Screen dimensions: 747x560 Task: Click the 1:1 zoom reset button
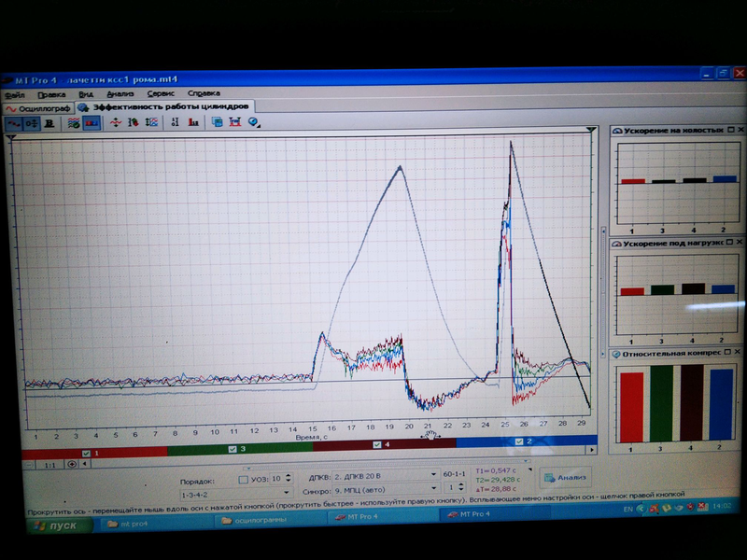pyautogui.click(x=50, y=465)
